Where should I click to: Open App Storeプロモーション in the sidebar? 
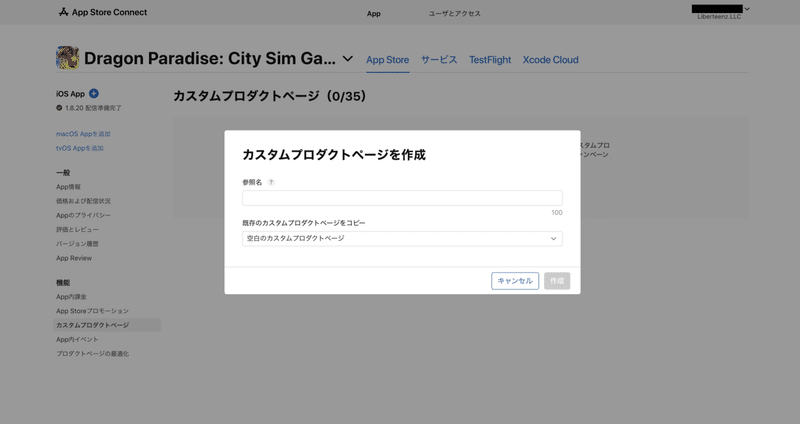92,311
